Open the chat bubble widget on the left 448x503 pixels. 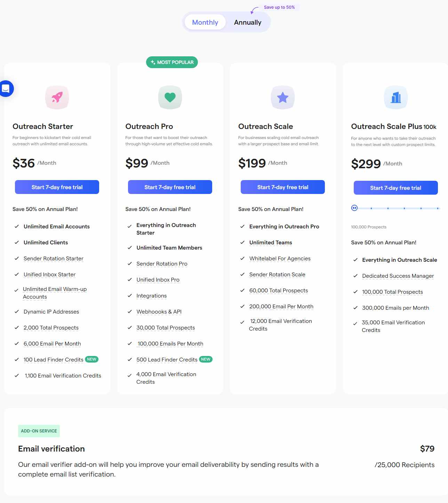(6, 88)
